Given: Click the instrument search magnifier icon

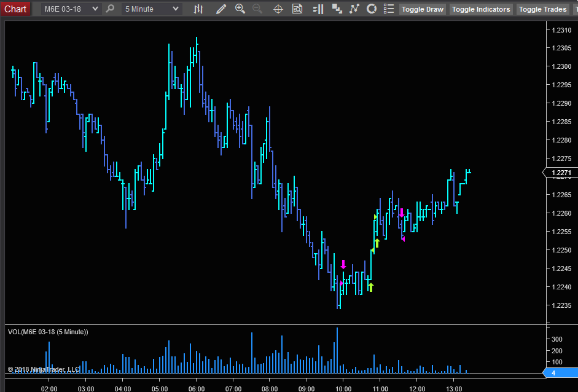Looking at the screenshot, I should pos(110,9).
